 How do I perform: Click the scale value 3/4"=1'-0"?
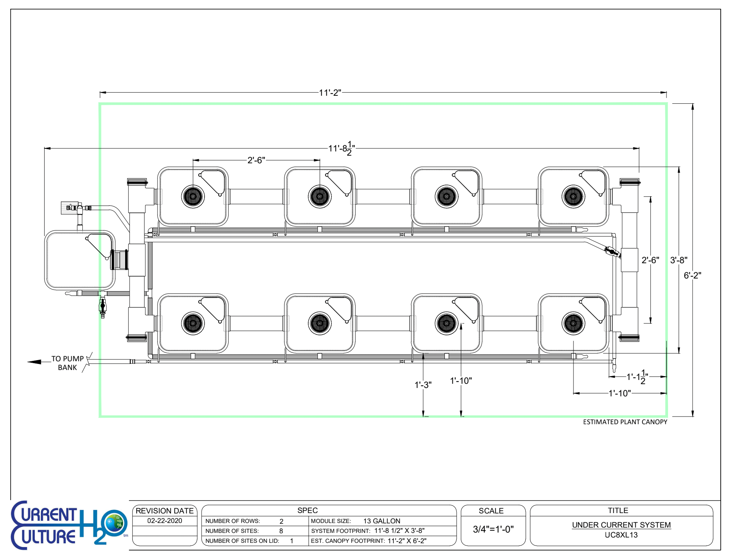493,529
